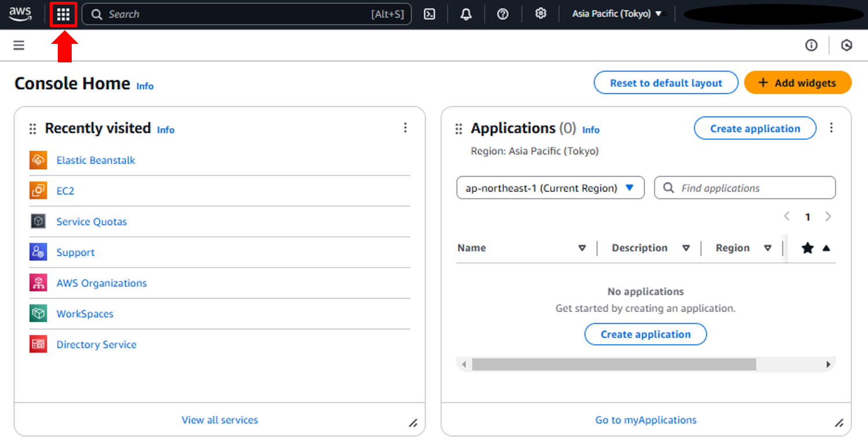The width and height of the screenshot is (868, 442).
Task: Click Reset to default layout
Action: coord(666,83)
